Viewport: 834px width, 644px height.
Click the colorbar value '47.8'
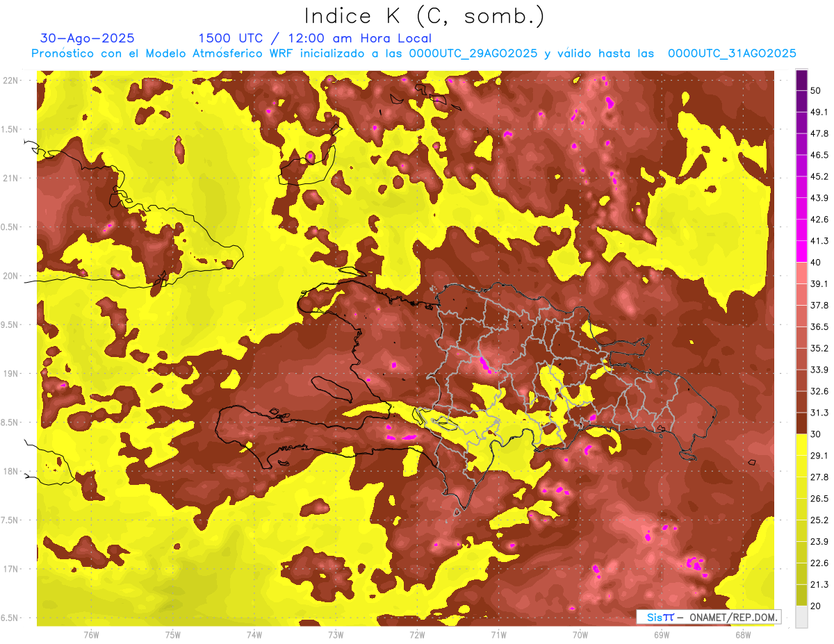point(819,133)
